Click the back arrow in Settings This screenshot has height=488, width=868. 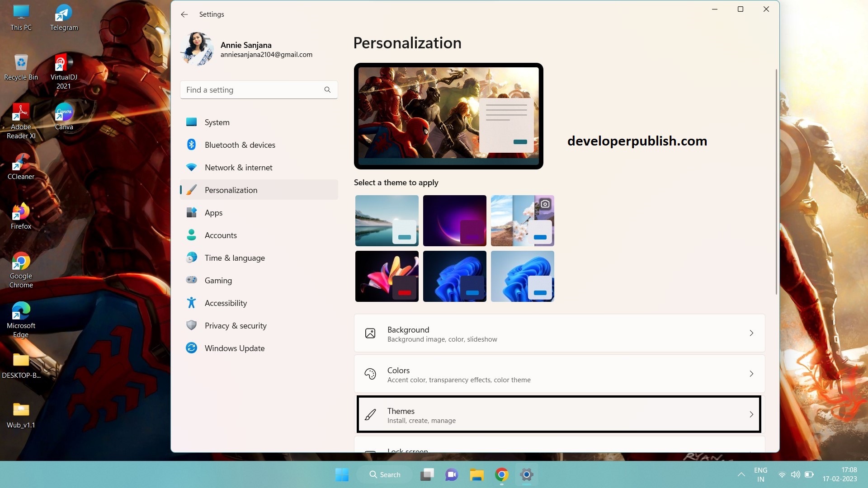point(184,14)
